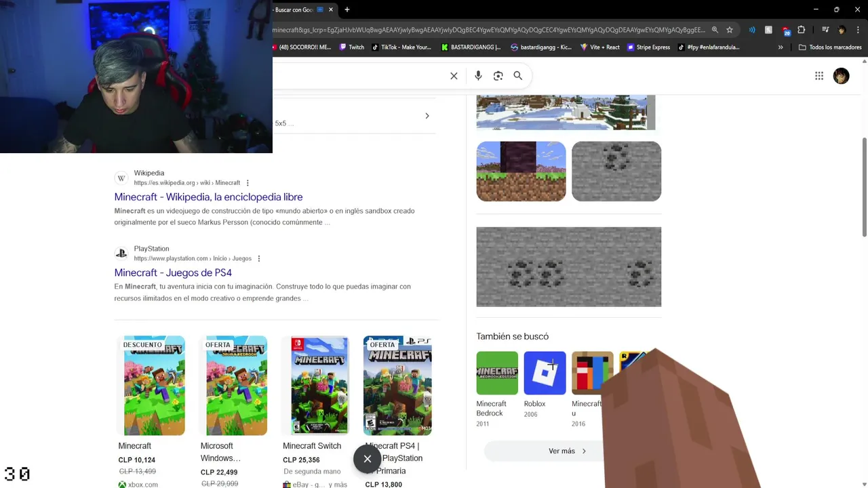Search by image with the Lens icon
This screenshot has width=868, height=488.
click(x=498, y=76)
